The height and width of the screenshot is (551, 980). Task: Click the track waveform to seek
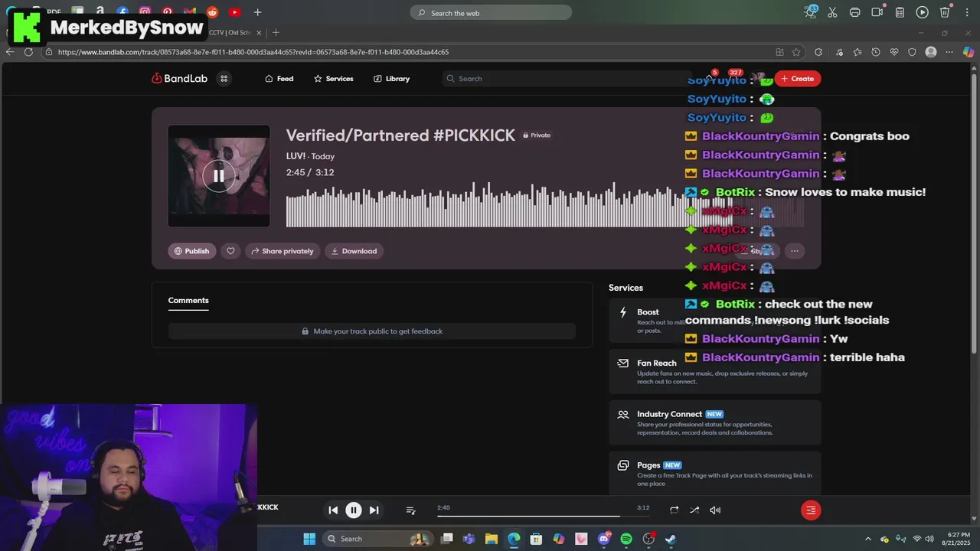pyautogui.click(x=545, y=204)
